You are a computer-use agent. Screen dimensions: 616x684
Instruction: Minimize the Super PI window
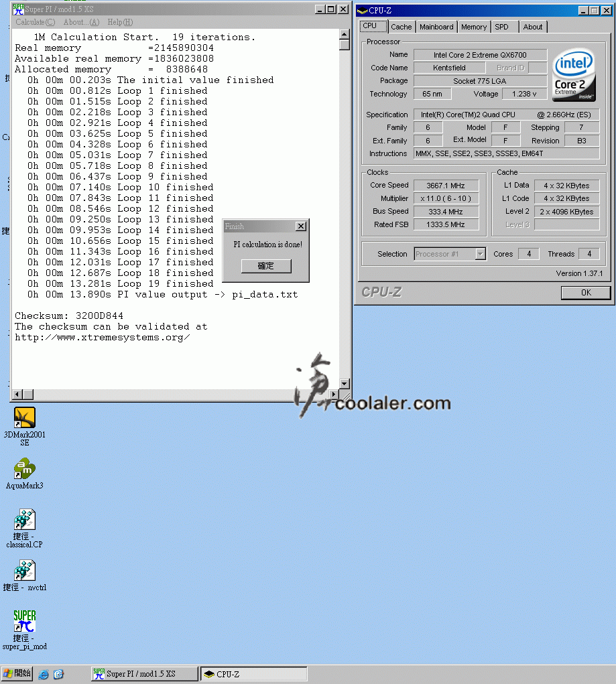pos(320,9)
